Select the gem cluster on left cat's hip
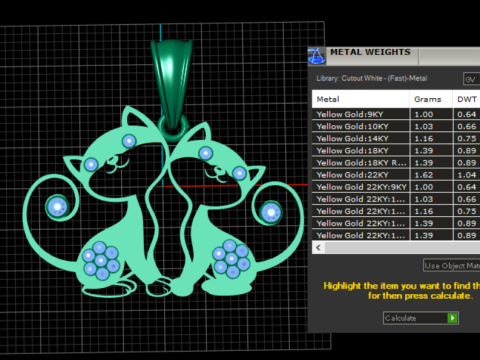The image size is (480, 360). (x=101, y=261)
